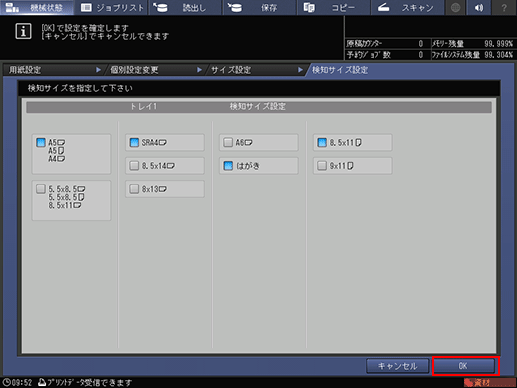Check the A6 size option

tap(228, 143)
